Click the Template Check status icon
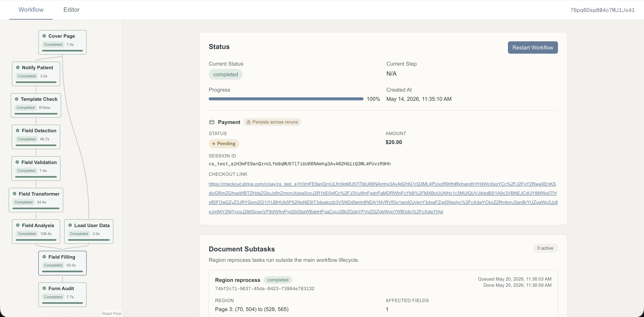Screen dimensions: 644x317 point(16,99)
